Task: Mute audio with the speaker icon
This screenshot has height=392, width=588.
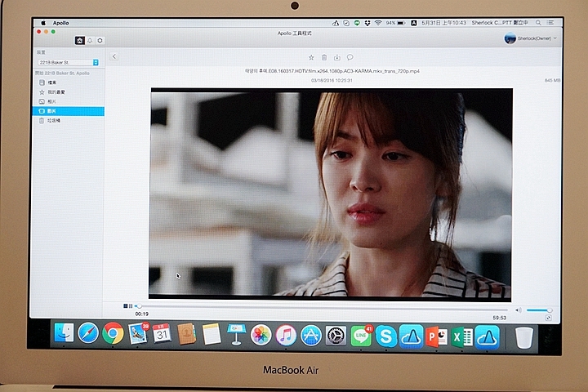Action: tap(519, 310)
